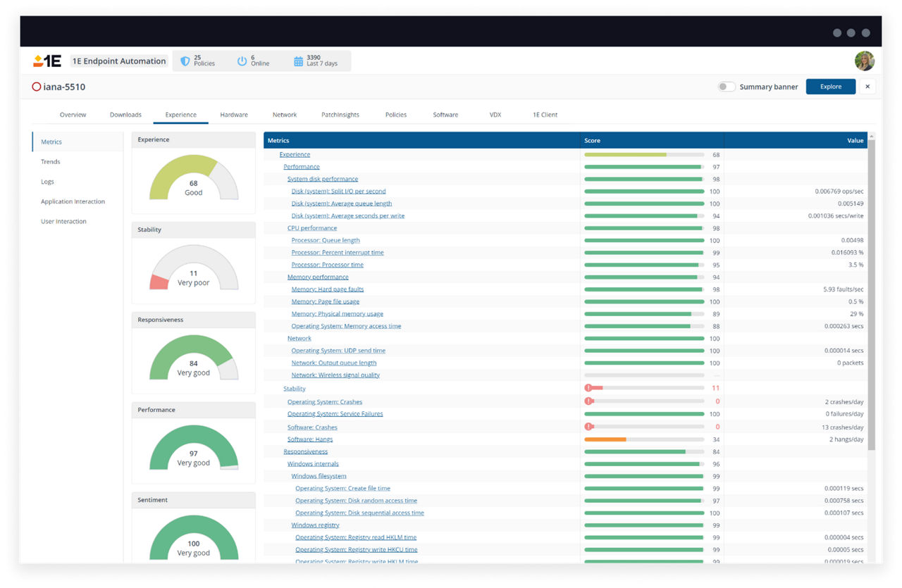Open the Performance link in the Metrics table
The height and width of the screenshot is (588, 902).
coord(302,167)
